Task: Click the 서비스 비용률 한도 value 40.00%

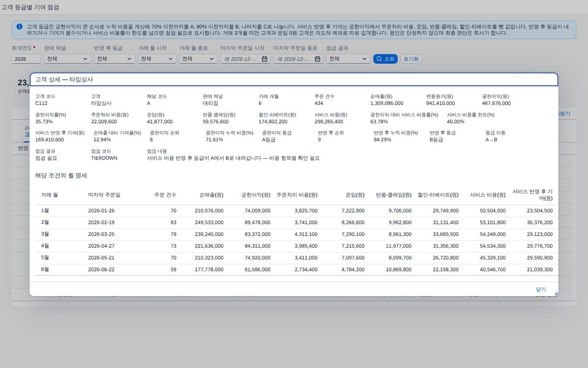Action: [x=456, y=121]
